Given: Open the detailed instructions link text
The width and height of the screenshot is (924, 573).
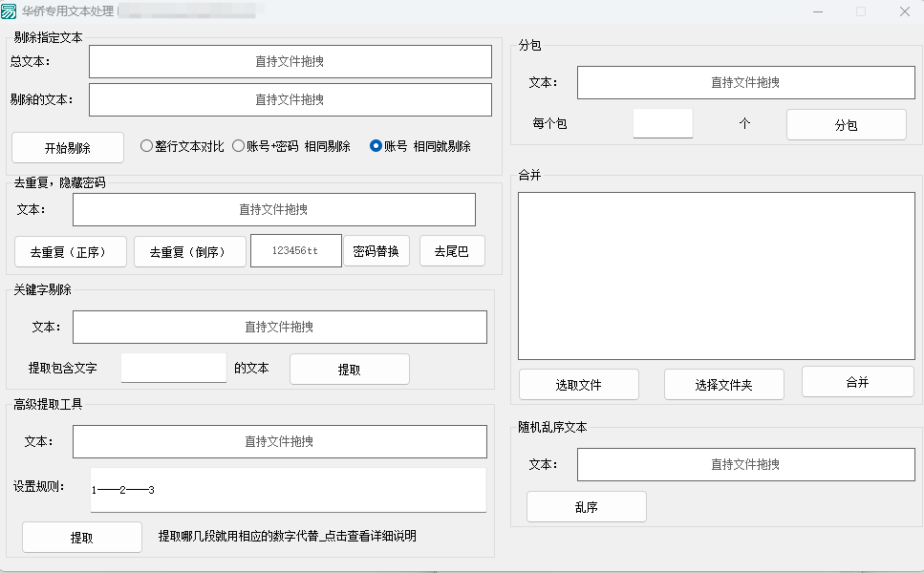Looking at the screenshot, I should pos(287,536).
